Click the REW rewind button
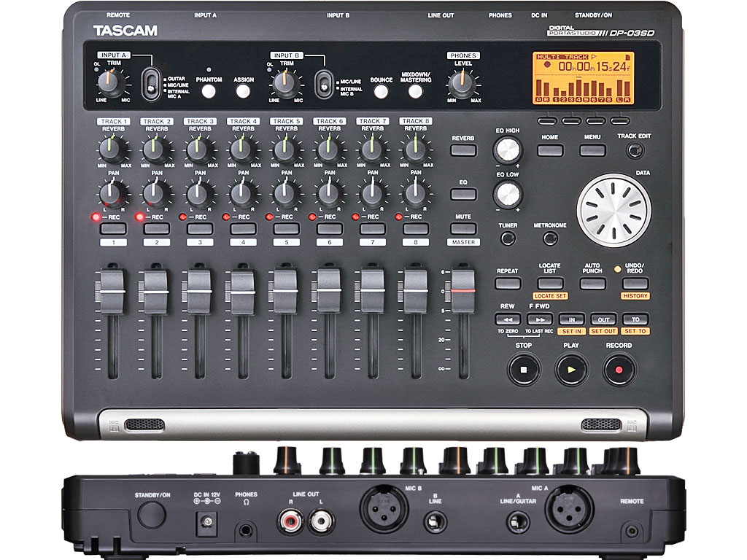 (508, 319)
